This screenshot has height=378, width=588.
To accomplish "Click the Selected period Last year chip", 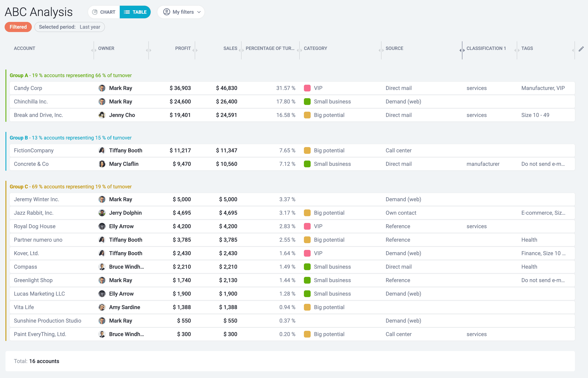I will click(70, 27).
